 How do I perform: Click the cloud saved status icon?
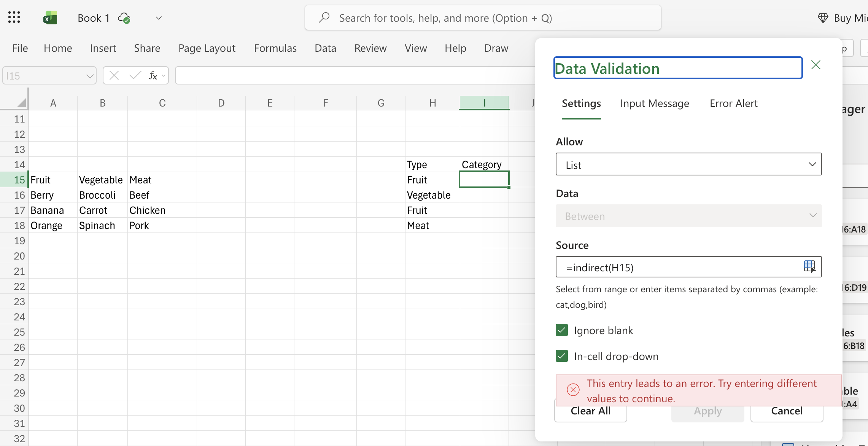pyautogui.click(x=124, y=18)
